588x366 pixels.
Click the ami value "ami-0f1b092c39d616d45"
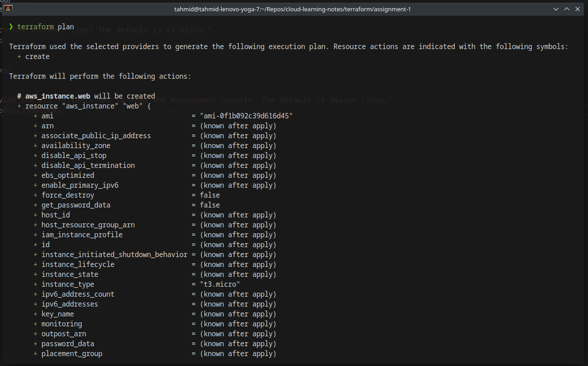pyautogui.click(x=246, y=116)
